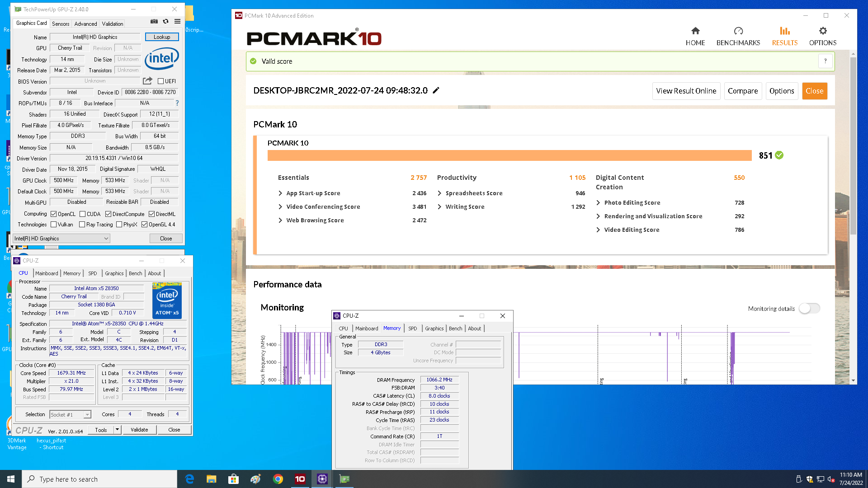Click the Intel logo in GPU-Z
This screenshot has width=868, height=488.
click(x=161, y=59)
